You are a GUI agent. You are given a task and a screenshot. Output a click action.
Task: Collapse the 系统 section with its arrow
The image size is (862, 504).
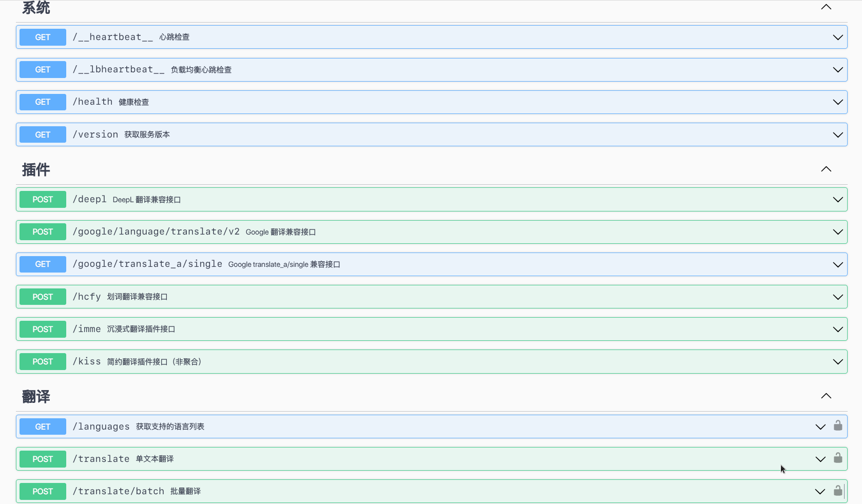826,7
